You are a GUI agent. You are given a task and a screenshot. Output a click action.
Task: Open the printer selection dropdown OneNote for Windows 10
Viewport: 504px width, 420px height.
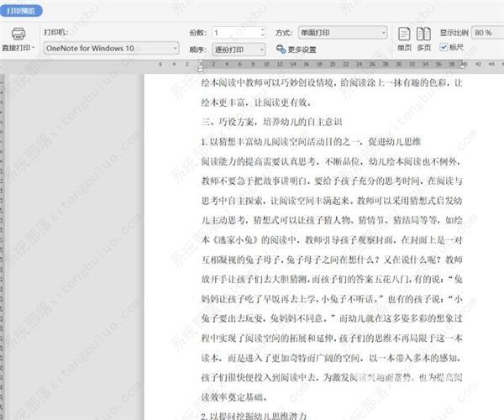111,48
